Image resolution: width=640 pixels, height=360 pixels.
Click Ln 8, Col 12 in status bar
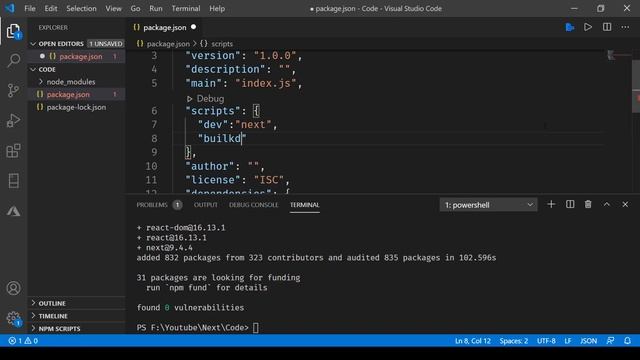click(473, 340)
